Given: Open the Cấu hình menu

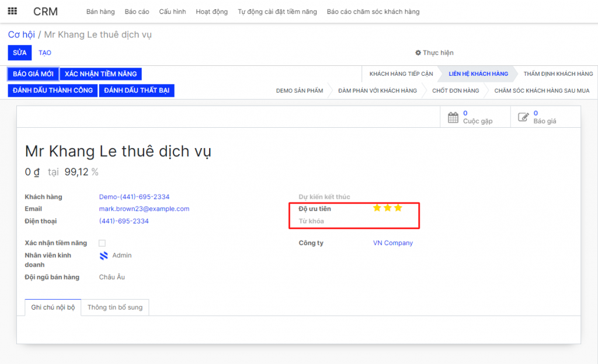Looking at the screenshot, I should click(172, 12).
